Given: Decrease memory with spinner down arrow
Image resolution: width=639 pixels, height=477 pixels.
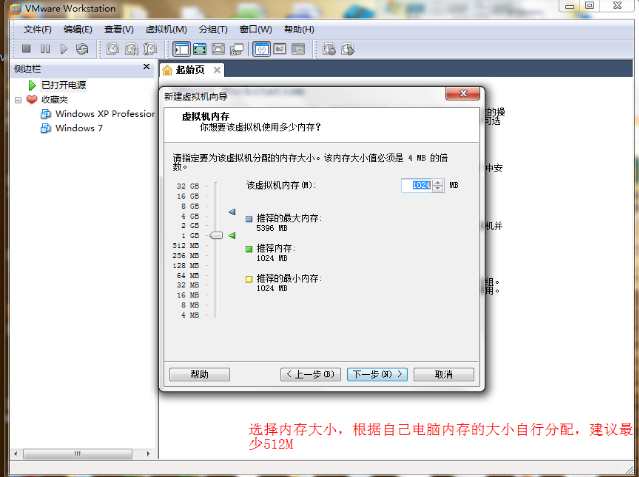Looking at the screenshot, I should click(439, 189).
